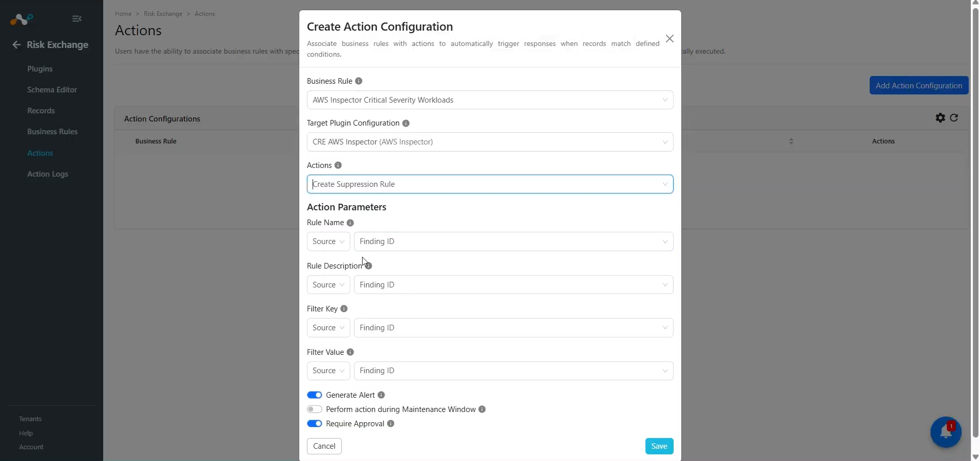This screenshot has width=980, height=461.
Task: Navigate to Business Rules in the sidebar
Action: (52, 132)
